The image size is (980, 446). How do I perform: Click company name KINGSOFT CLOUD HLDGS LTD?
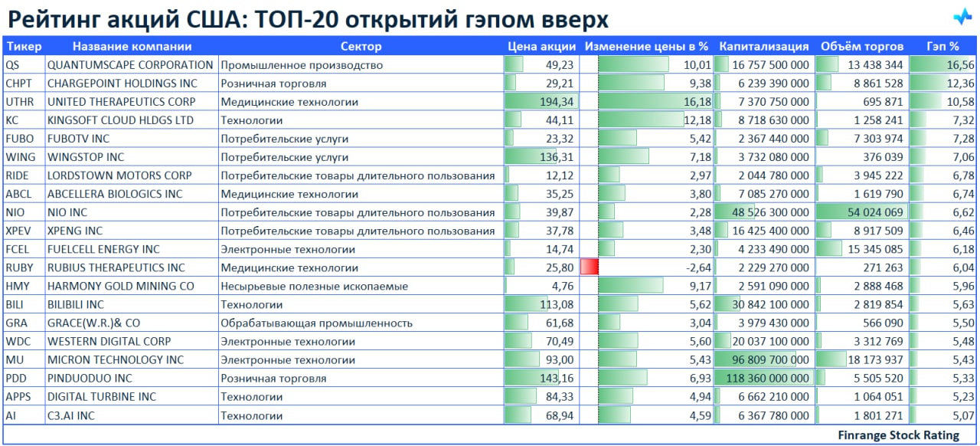[x=120, y=120]
